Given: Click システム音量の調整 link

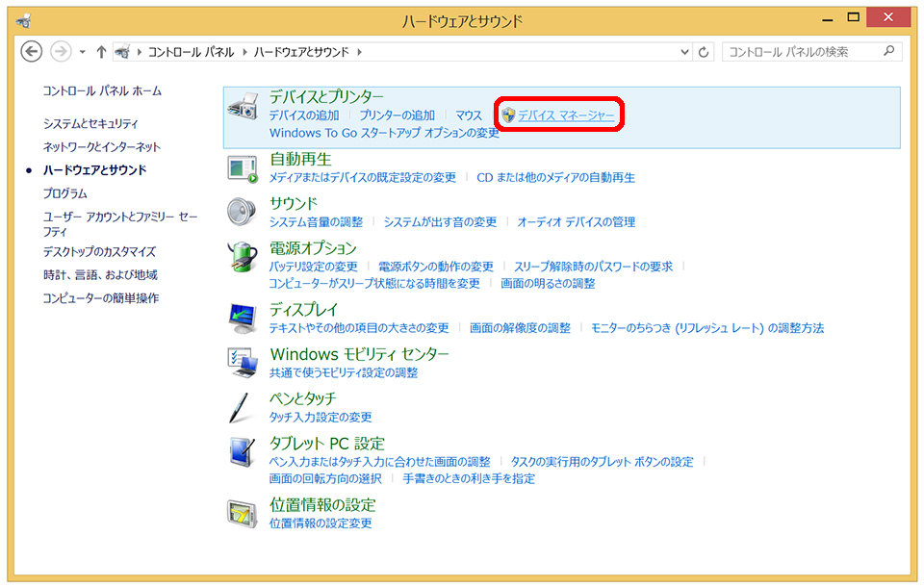Looking at the screenshot, I should tap(316, 222).
